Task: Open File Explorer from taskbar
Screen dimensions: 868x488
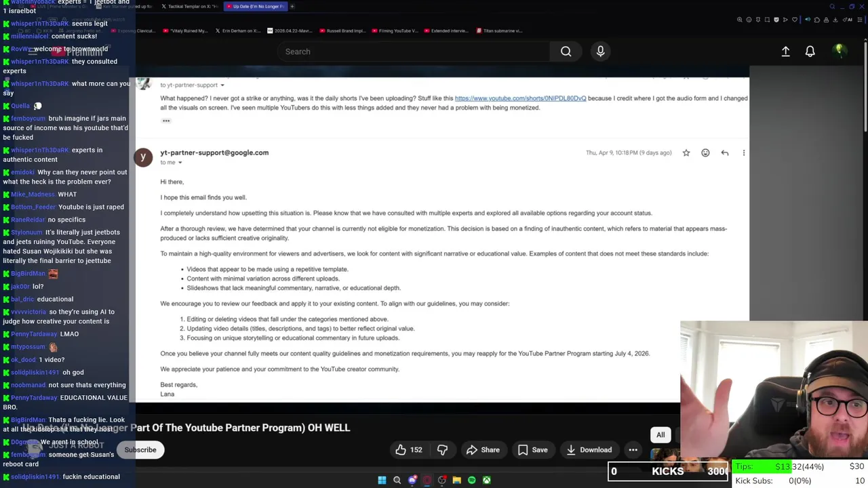Action: tap(457, 480)
